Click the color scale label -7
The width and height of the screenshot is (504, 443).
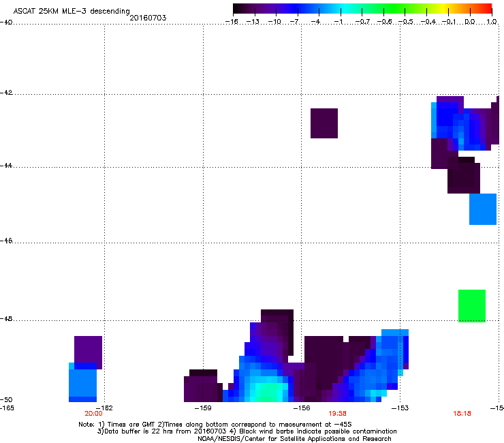pyautogui.click(x=296, y=22)
